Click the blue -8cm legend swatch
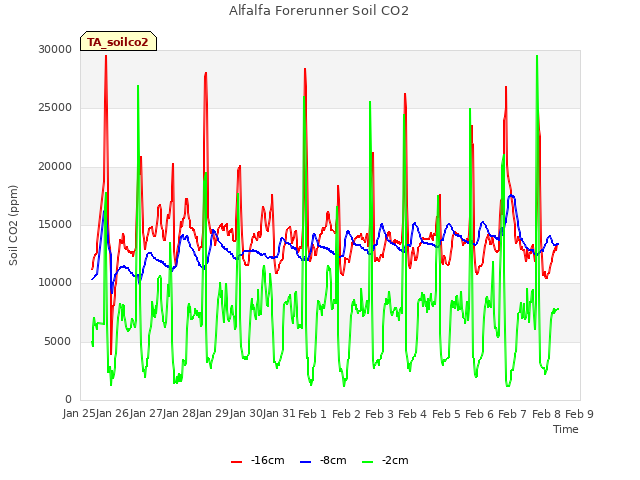This screenshot has height=480, width=640. pyautogui.click(x=305, y=462)
